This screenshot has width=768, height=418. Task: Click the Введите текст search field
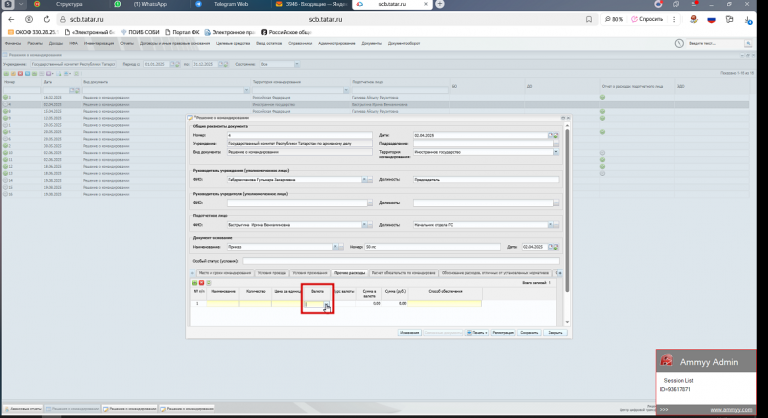[x=716, y=44]
